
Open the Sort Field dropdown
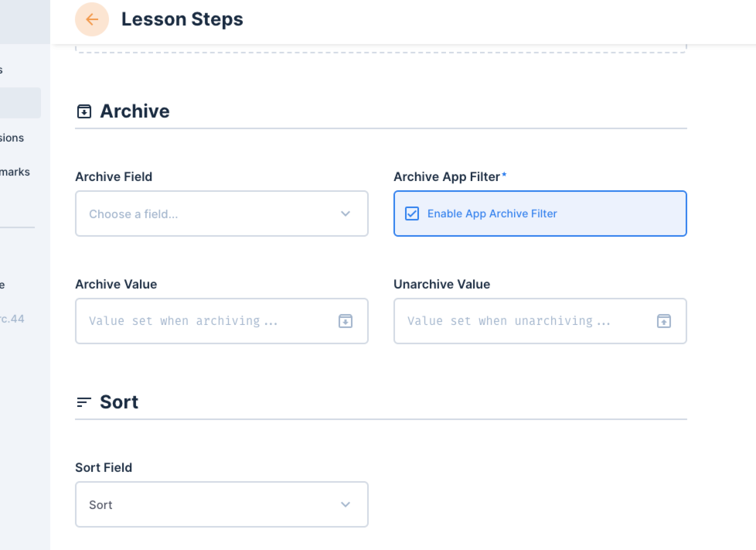tap(222, 504)
